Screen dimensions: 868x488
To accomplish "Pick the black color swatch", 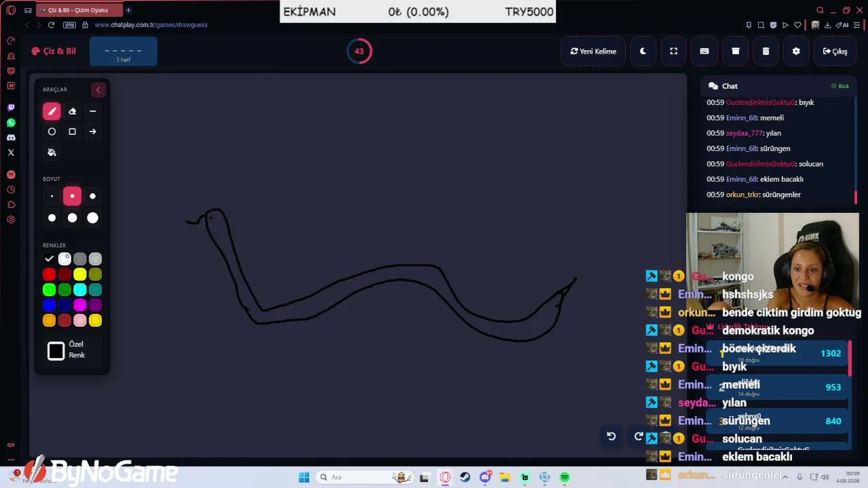I will tap(49, 259).
